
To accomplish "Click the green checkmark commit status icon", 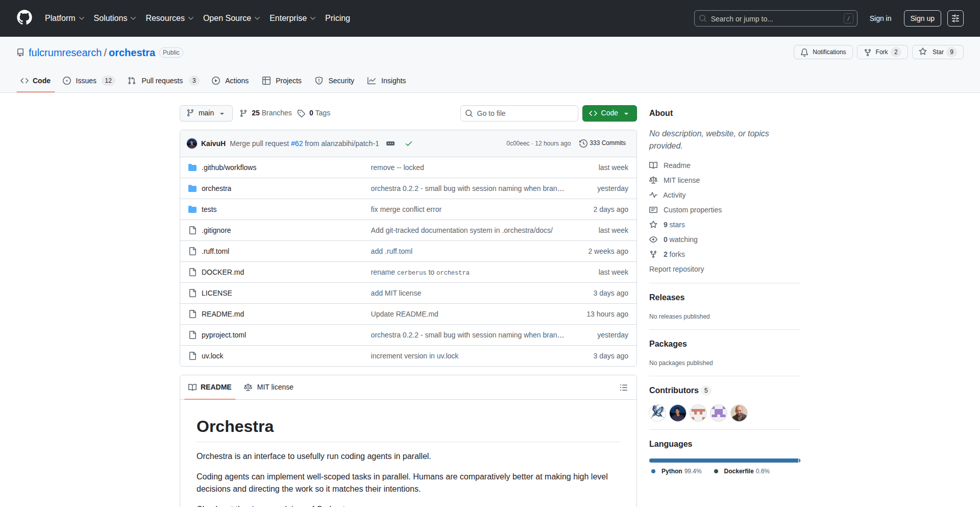I will point(409,143).
